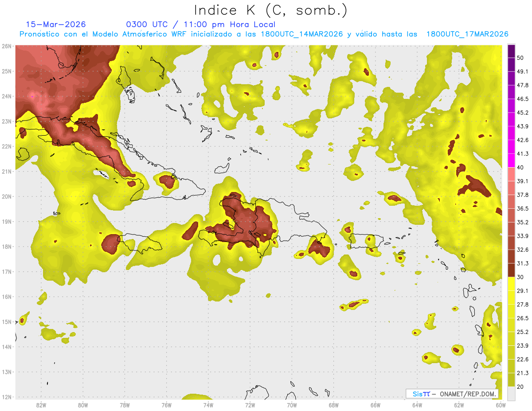Click the longitude label '78W'
532x411 pixels.
(125, 405)
